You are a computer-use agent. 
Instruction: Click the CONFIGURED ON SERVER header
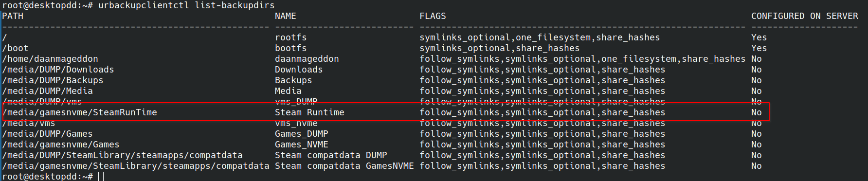pyautogui.click(x=805, y=16)
